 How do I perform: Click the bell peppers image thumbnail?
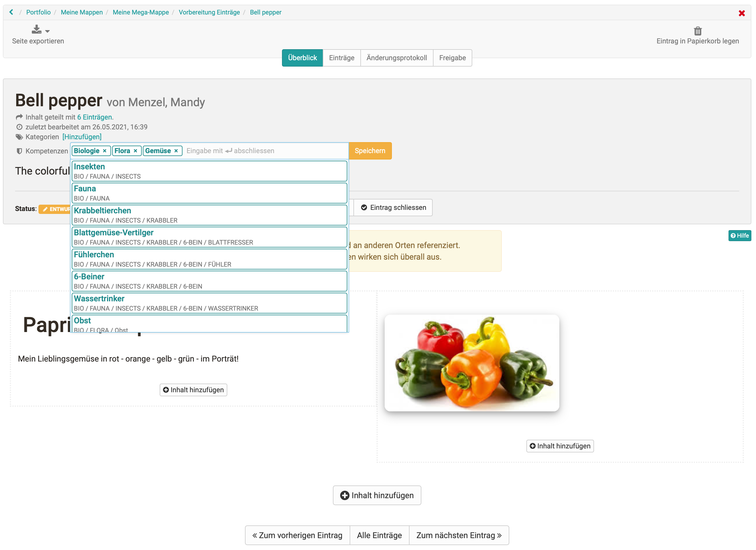471,363
